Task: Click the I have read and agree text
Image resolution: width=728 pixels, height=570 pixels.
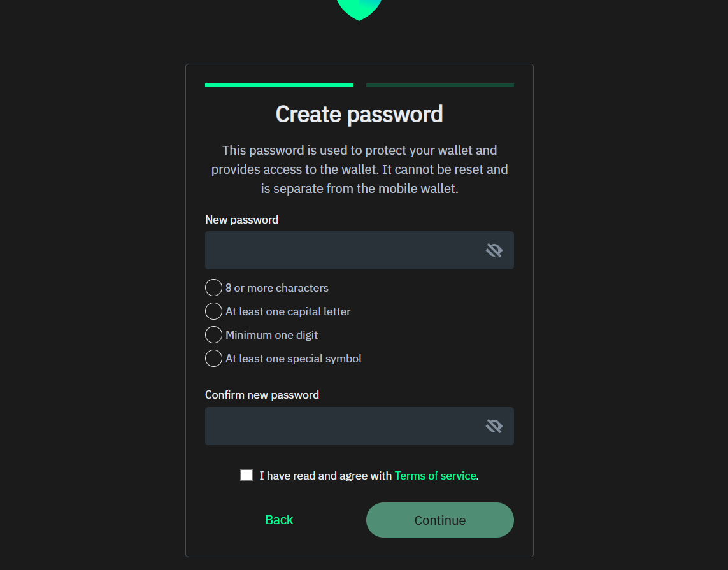Action: pos(325,476)
